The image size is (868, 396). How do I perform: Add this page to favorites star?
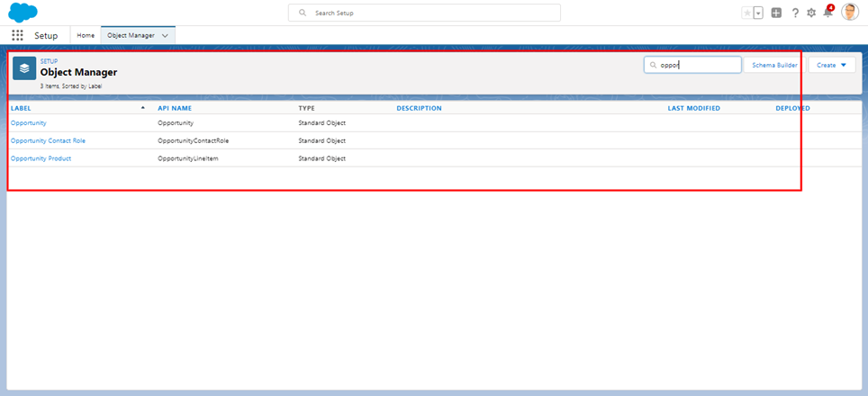click(746, 13)
